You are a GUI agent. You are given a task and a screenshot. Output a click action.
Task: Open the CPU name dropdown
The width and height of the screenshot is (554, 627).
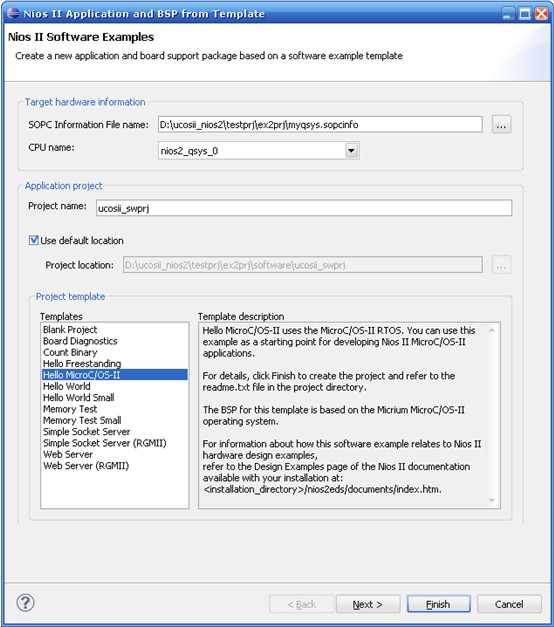[x=352, y=151]
